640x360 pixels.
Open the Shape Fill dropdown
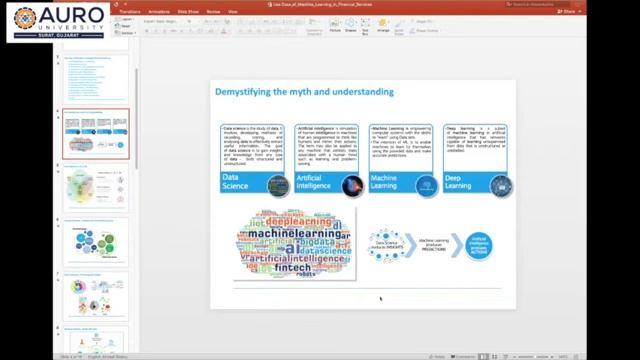[x=422, y=21]
